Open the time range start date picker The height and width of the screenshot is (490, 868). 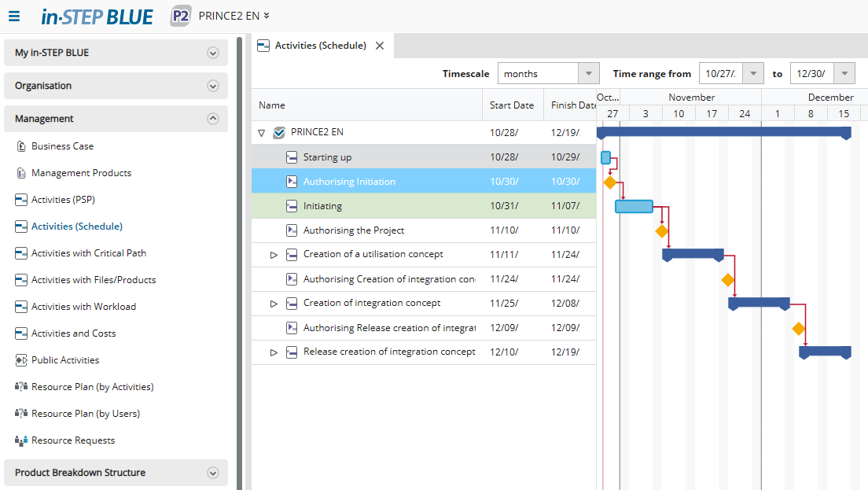tap(754, 74)
